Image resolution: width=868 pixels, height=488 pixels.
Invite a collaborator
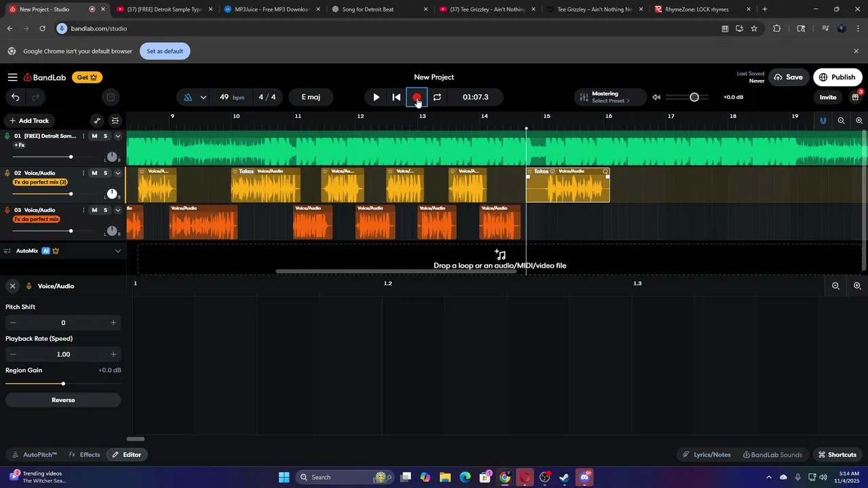[x=828, y=97]
